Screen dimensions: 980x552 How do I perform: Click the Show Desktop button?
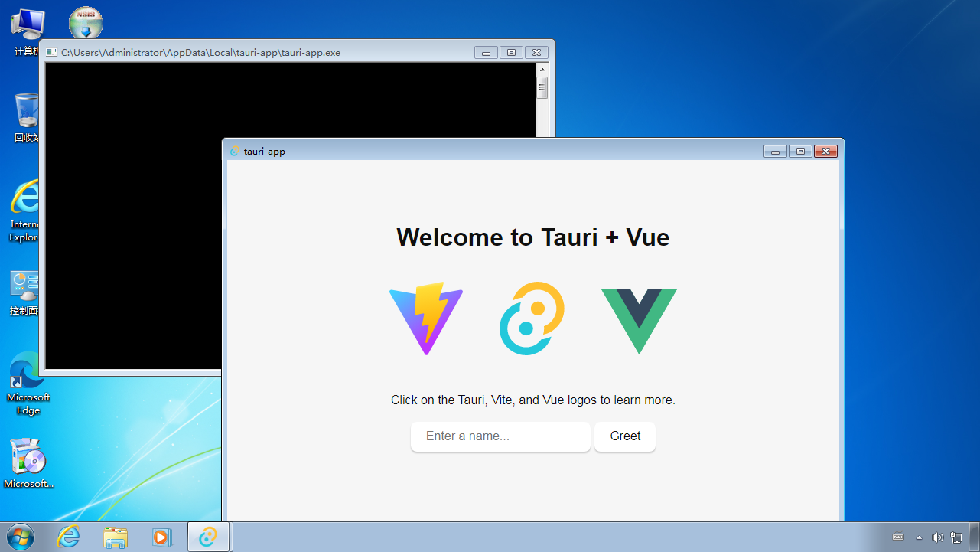pos(974,537)
